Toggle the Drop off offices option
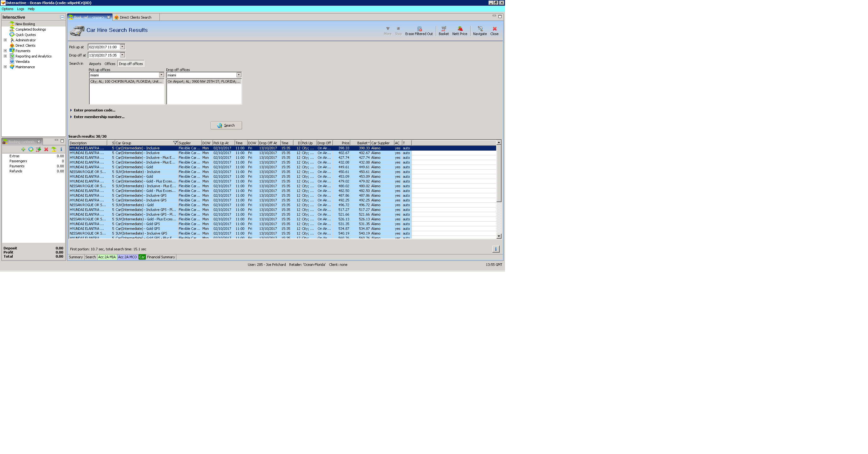The width and height of the screenshot is (868, 454). 131,64
